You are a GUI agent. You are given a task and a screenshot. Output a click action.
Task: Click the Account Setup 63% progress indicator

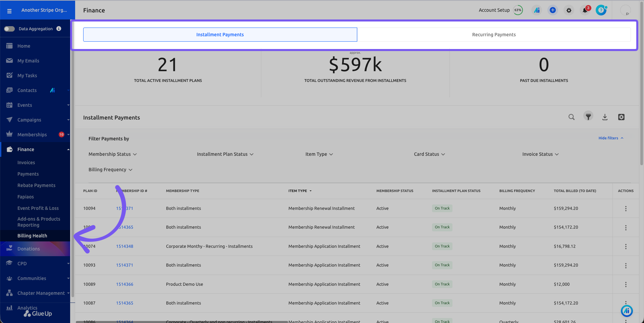click(500, 10)
